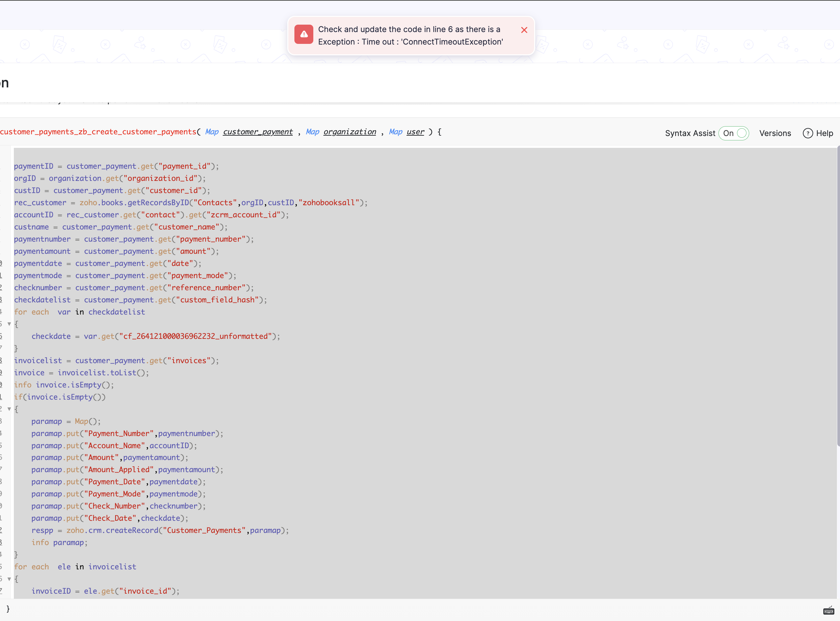Click the Help question mark icon
The width and height of the screenshot is (840, 621).
(x=807, y=133)
